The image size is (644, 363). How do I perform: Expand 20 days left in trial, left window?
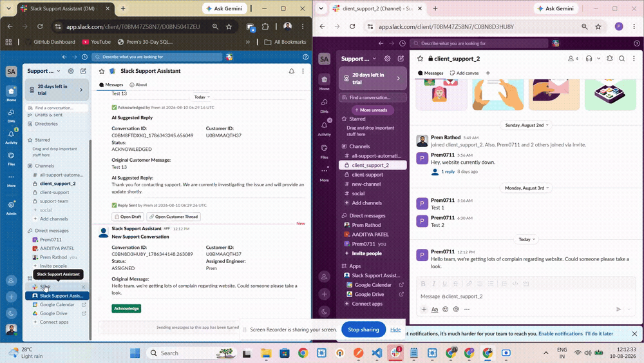[x=57, y=90]
